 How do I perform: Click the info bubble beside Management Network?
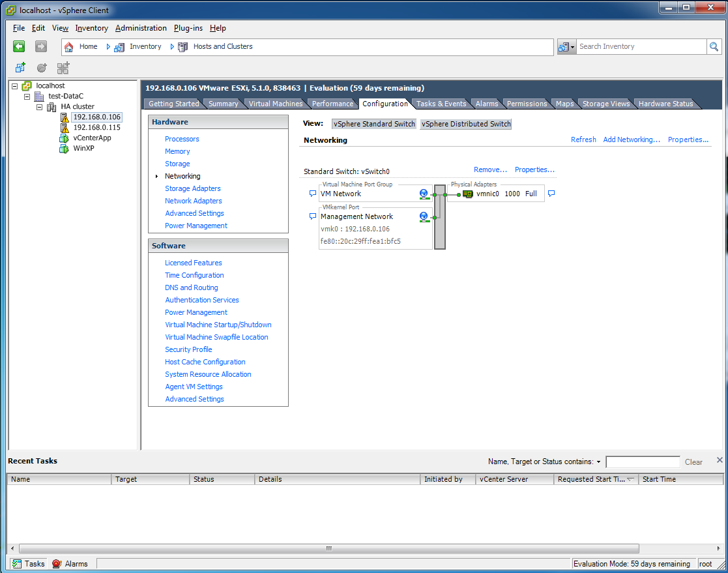(313, 216)
